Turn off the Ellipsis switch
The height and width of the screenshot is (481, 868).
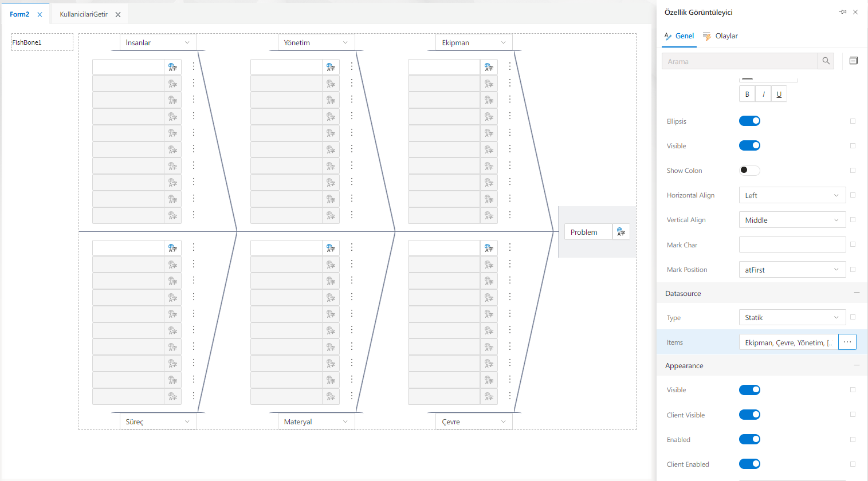[x=749, y=121]
